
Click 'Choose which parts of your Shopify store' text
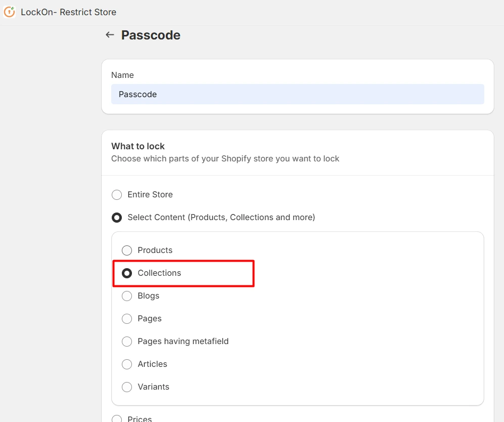(225, 158)
